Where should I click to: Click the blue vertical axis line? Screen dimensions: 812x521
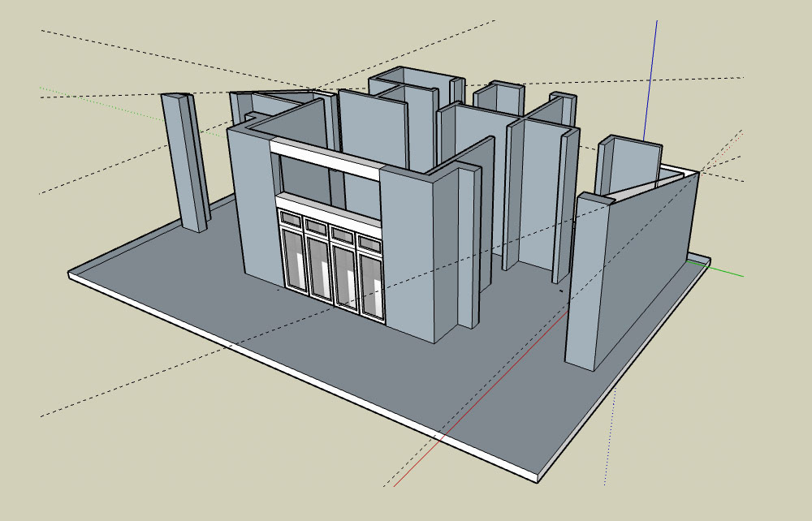pyautogui.click(x=651, y=80)
